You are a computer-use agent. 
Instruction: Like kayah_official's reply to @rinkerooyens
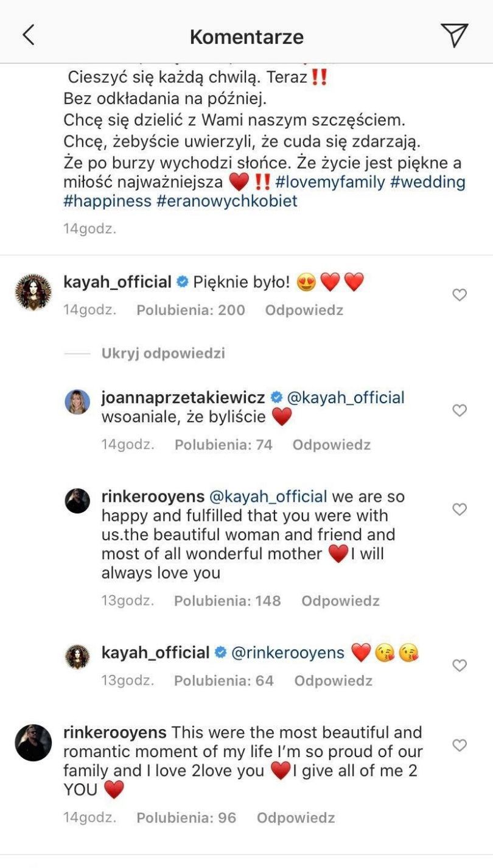pos(460,666)
